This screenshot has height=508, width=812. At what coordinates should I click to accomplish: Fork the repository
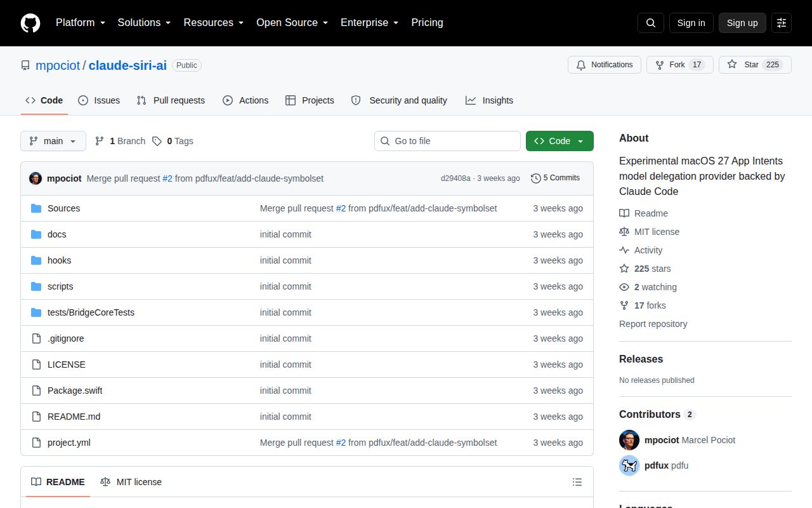point(680,65)
